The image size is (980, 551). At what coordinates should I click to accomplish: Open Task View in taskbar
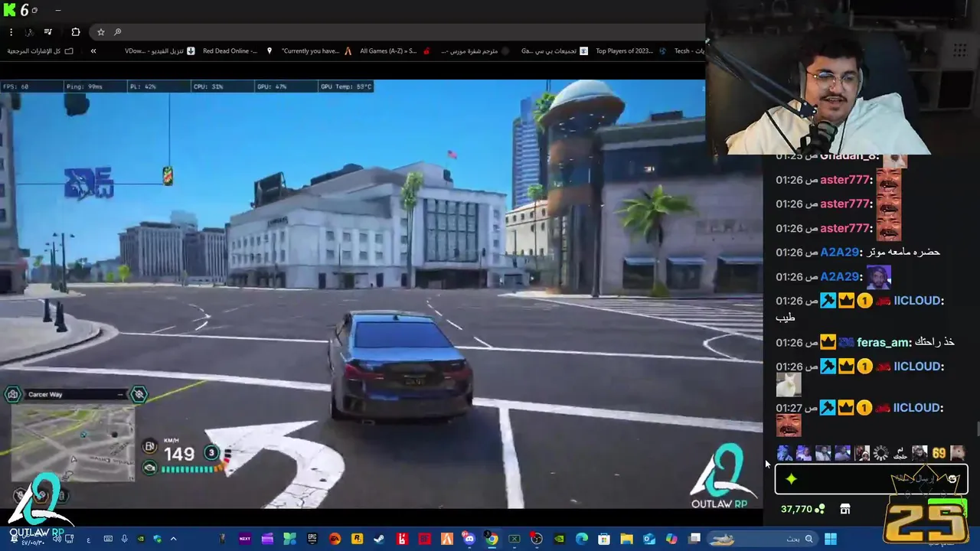tap(694, 539)
